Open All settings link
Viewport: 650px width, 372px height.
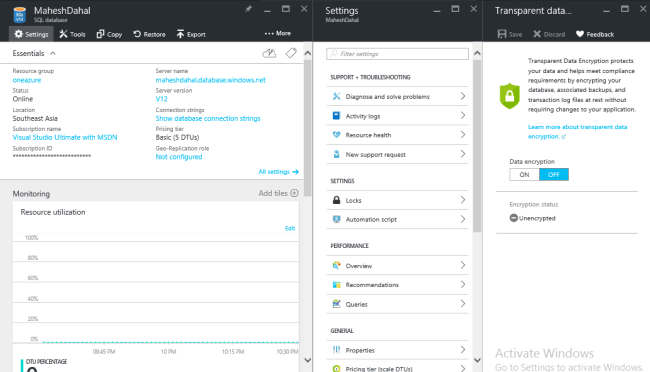(279, 172)
